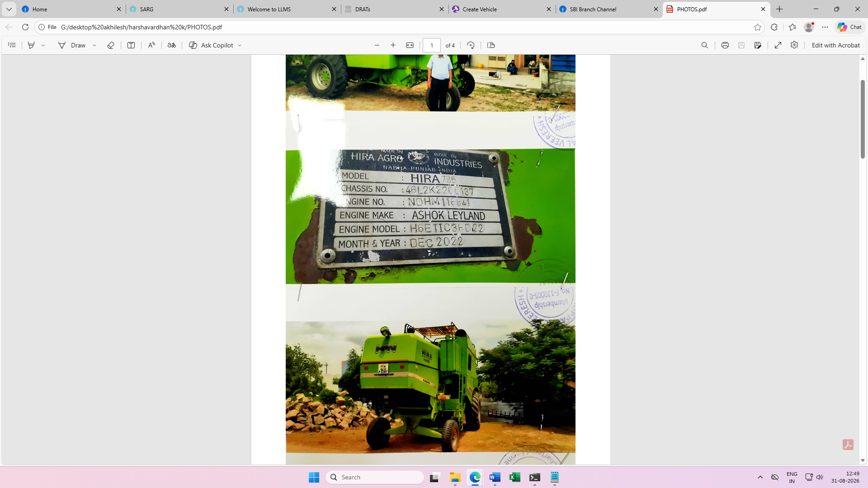Show hidden system tray icons
This screenshot has height=488, width=868.
click(x=760, y=477)
